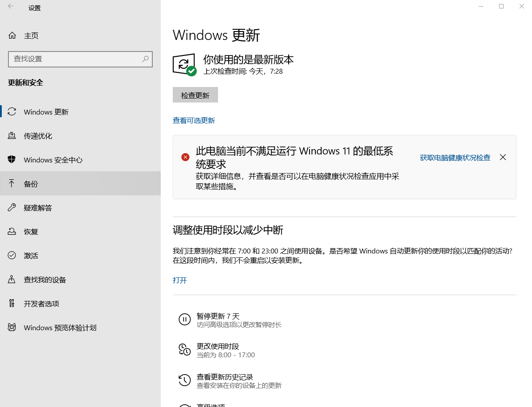
Task: Open 获取电脑健康状况检查 link
Action: coord(455,158)
